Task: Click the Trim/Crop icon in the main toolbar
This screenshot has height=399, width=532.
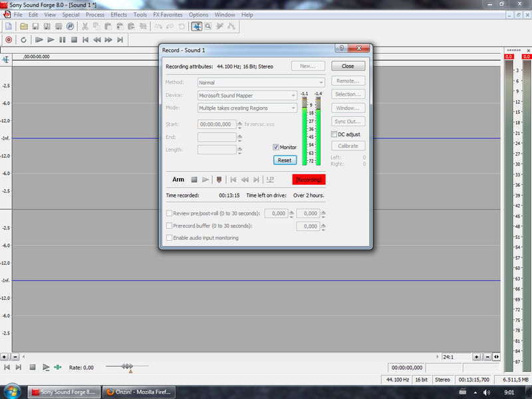Action: click(143, 27)
